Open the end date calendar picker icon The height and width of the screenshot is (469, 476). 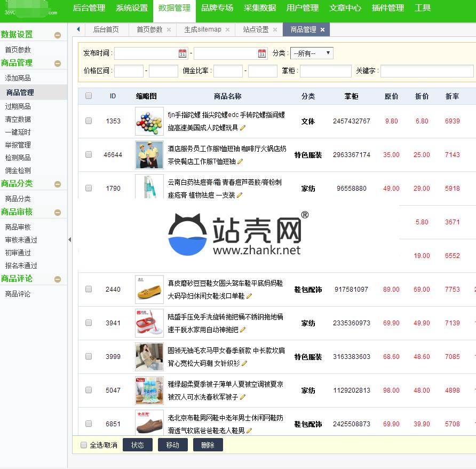click(x=262, y=53)
